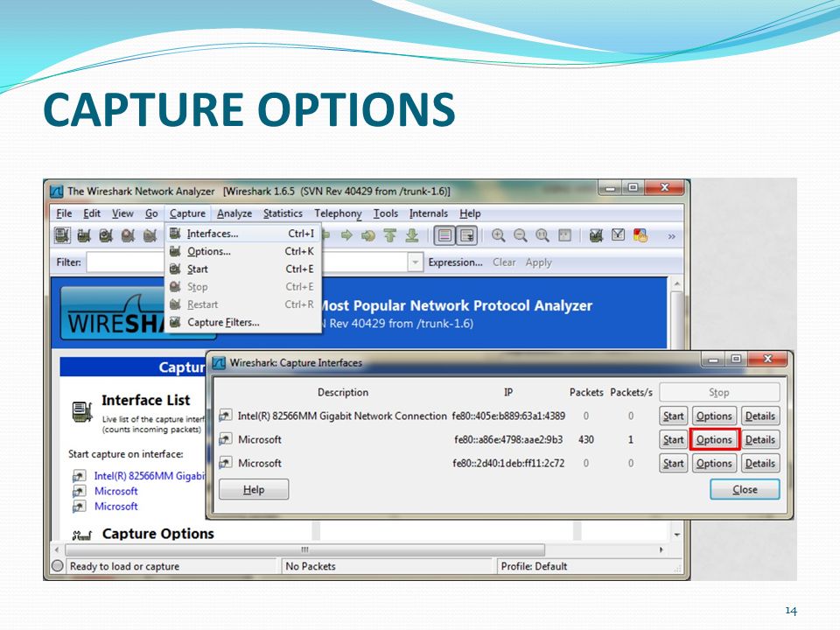Click the stop capture toolbar icon
Viewport: 840px width, 630px height.
(128, 235)
